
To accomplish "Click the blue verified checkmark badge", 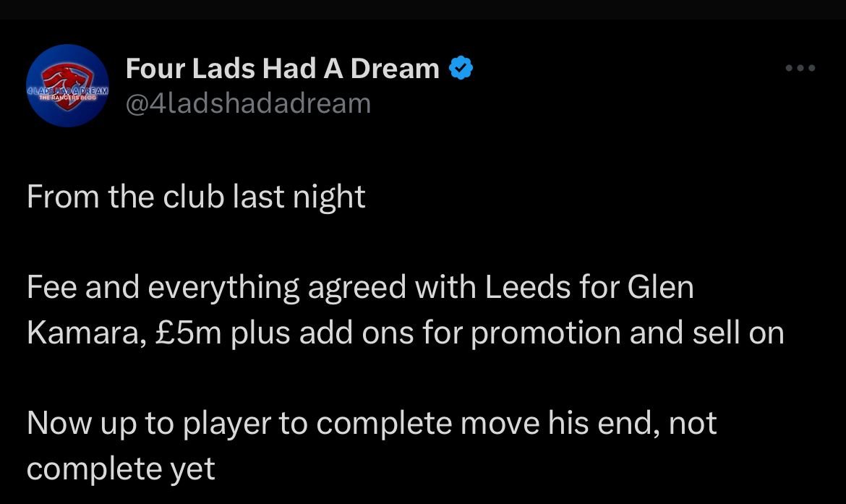I will click(461, 69).
